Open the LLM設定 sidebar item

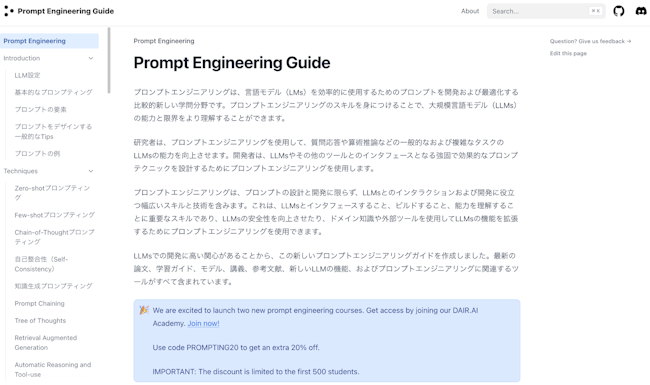click(x=27, y=75)
